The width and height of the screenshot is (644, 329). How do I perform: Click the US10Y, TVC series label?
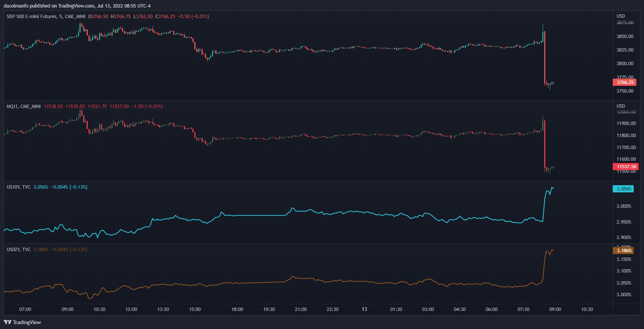[19, 187]
